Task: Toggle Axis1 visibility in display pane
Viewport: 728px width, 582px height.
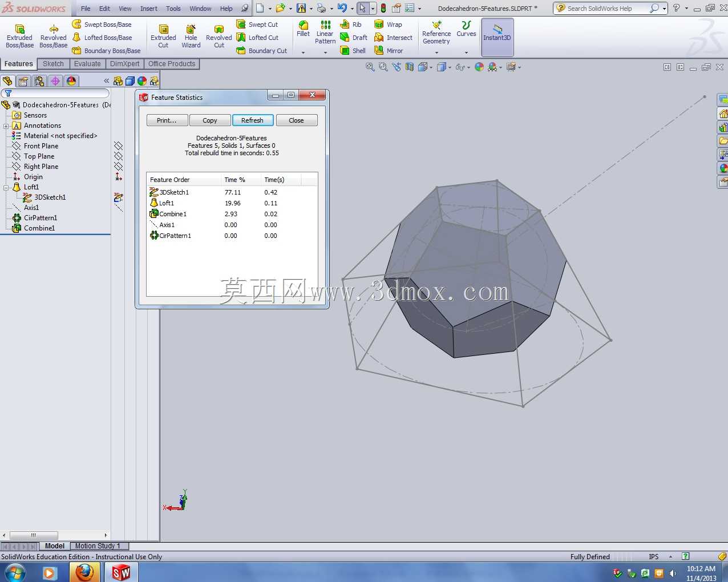Action: tap(119, 208)
